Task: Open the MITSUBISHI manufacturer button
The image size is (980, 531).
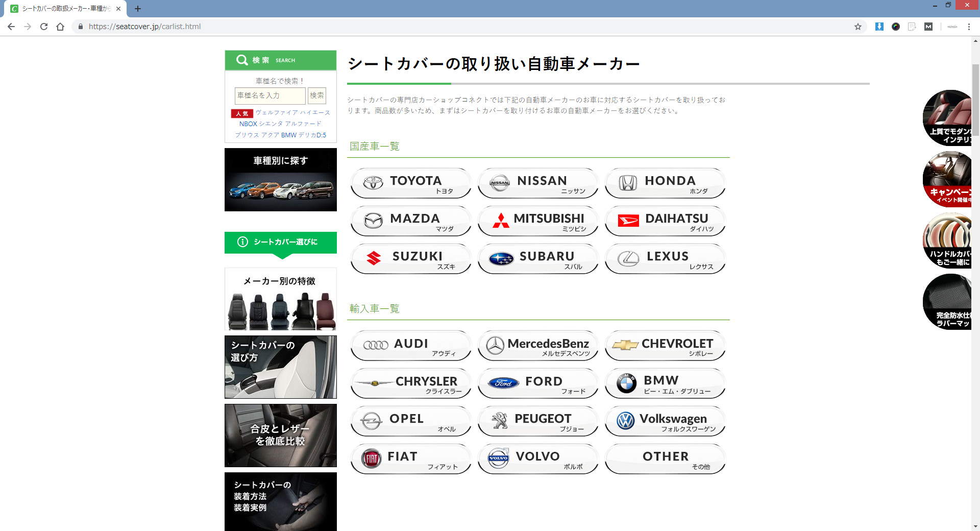Action: [538, 221]
